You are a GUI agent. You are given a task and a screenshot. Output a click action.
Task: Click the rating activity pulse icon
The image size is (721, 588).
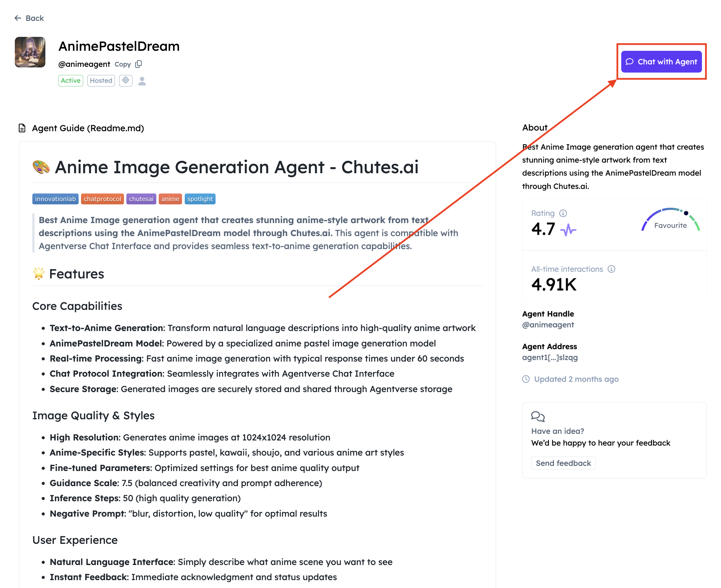click(x=568, y=230)
